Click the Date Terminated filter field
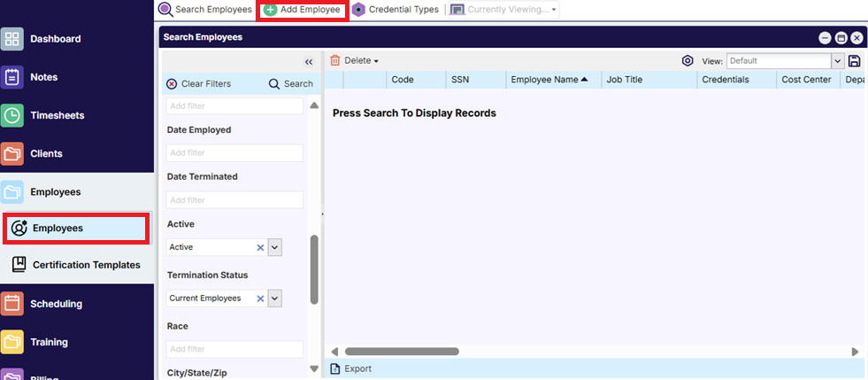The image size is (868, 380). point(234,200)
